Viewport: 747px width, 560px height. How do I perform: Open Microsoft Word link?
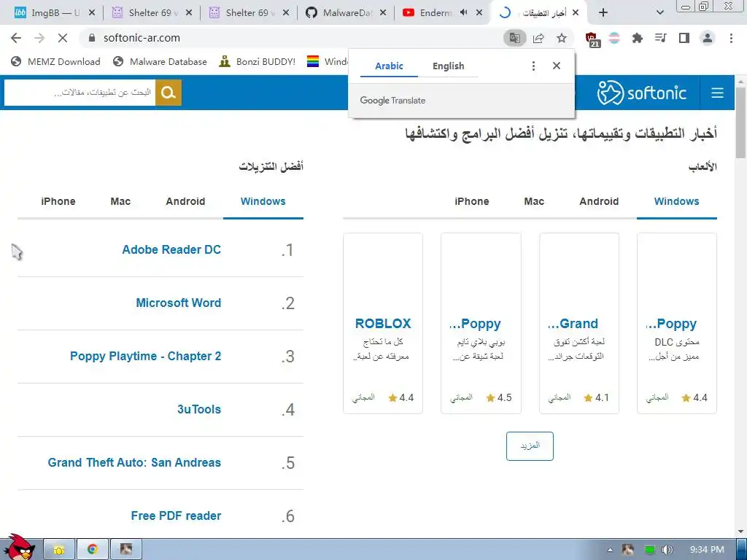(179, 303)
